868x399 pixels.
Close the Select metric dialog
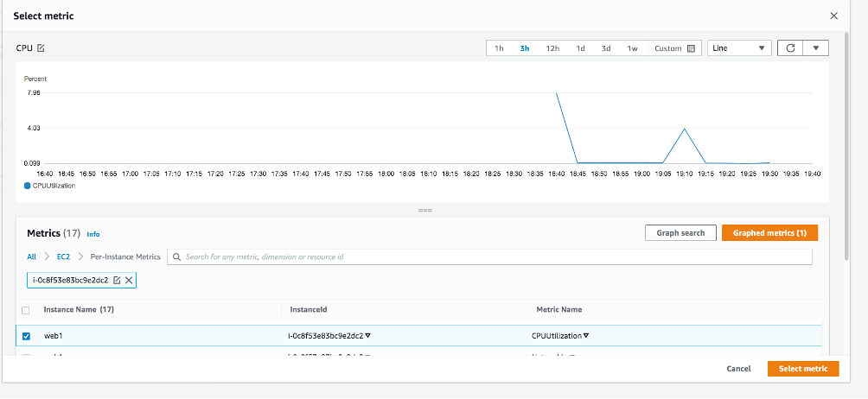tap(833, 16)
